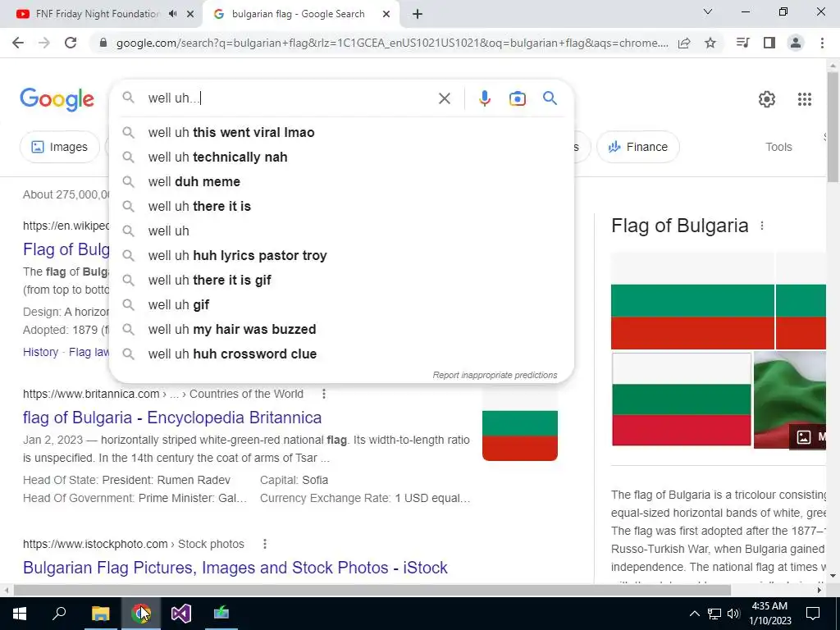Open taskbar search

click(59, 613)
